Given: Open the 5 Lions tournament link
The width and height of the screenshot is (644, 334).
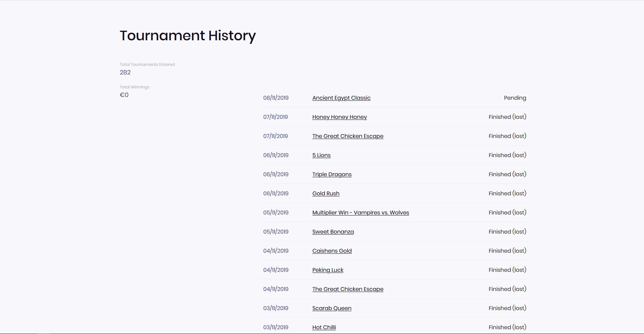Looking at the screenshot, I should pyautogui.click(x=321, y=155).
